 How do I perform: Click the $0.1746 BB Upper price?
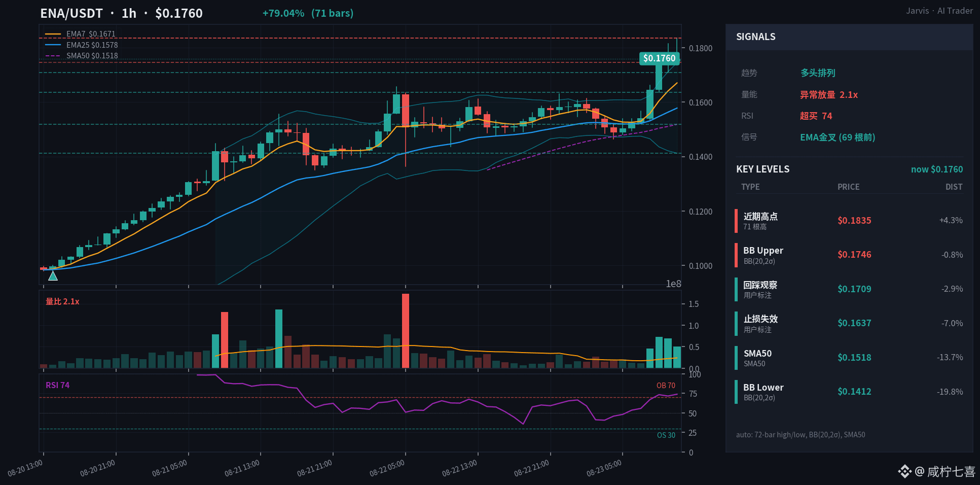click(x=854, y=255)
